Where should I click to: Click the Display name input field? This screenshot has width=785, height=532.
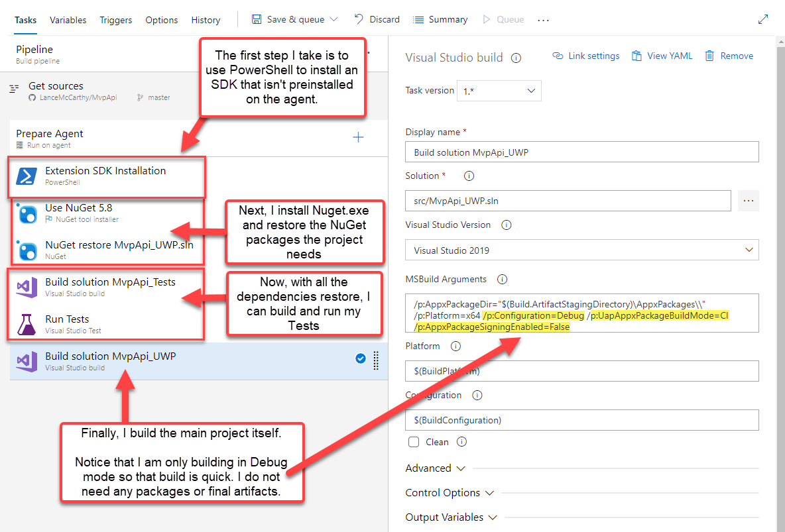click(x=581, y=152)
